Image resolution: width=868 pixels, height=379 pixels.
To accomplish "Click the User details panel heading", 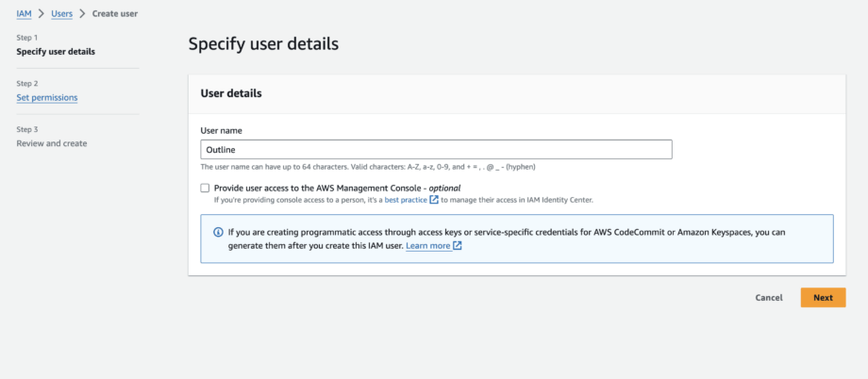I will point(231,93).
